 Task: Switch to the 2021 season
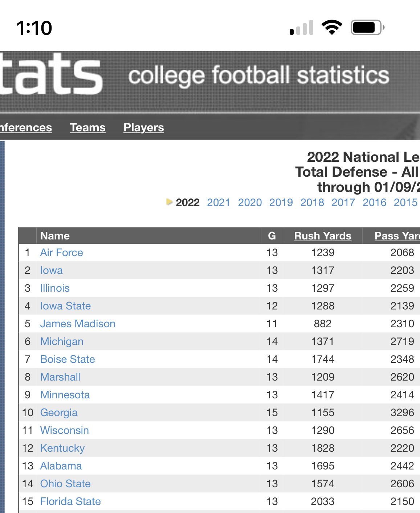click(x=219, y=202)
